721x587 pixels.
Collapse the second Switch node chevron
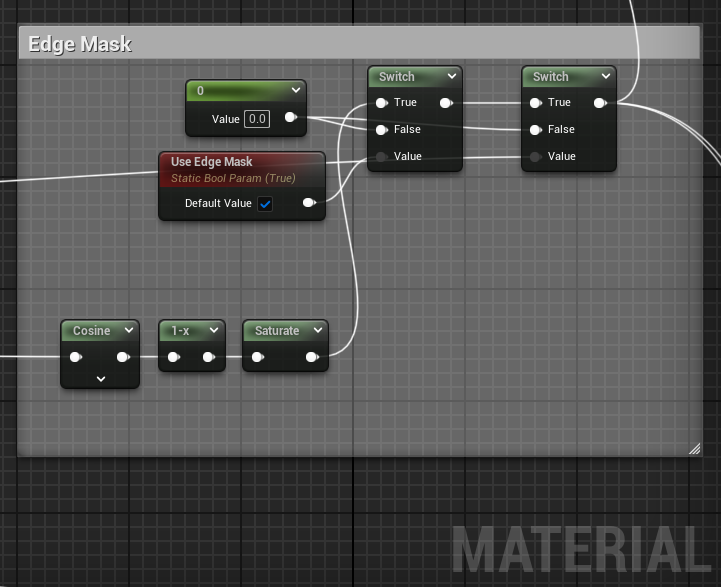606,76
